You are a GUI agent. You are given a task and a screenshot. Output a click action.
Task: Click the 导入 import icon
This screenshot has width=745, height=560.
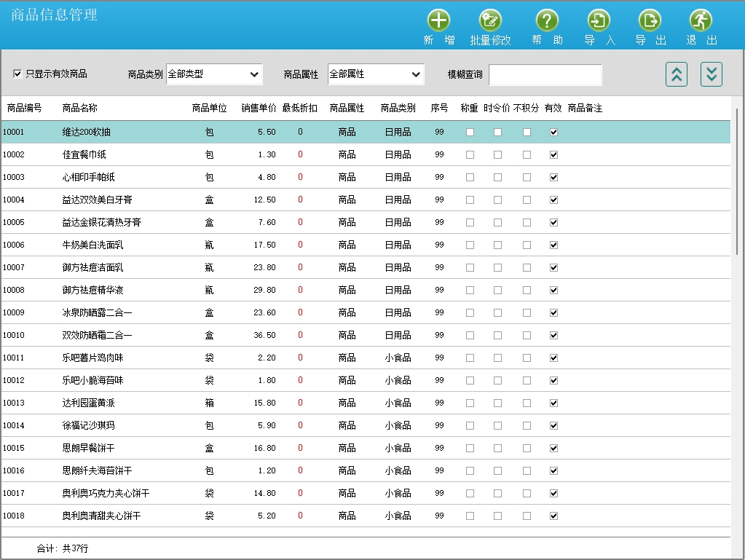click(x=599, y=20)
